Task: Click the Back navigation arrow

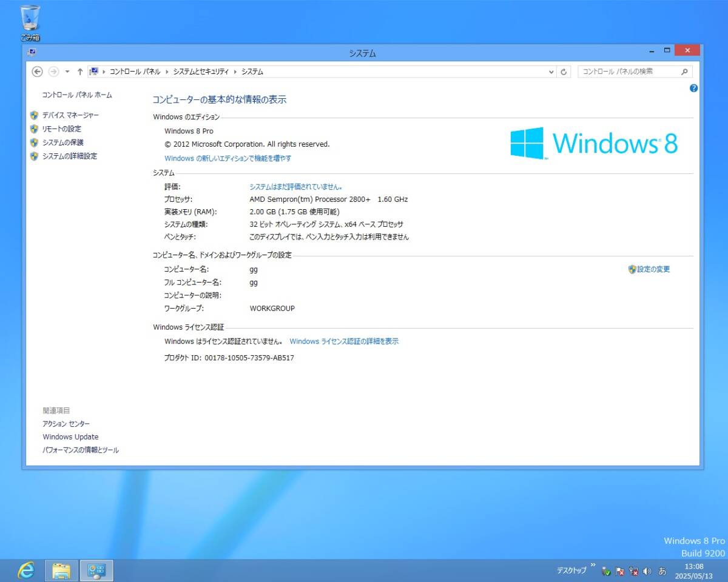Action: (37, 72)
